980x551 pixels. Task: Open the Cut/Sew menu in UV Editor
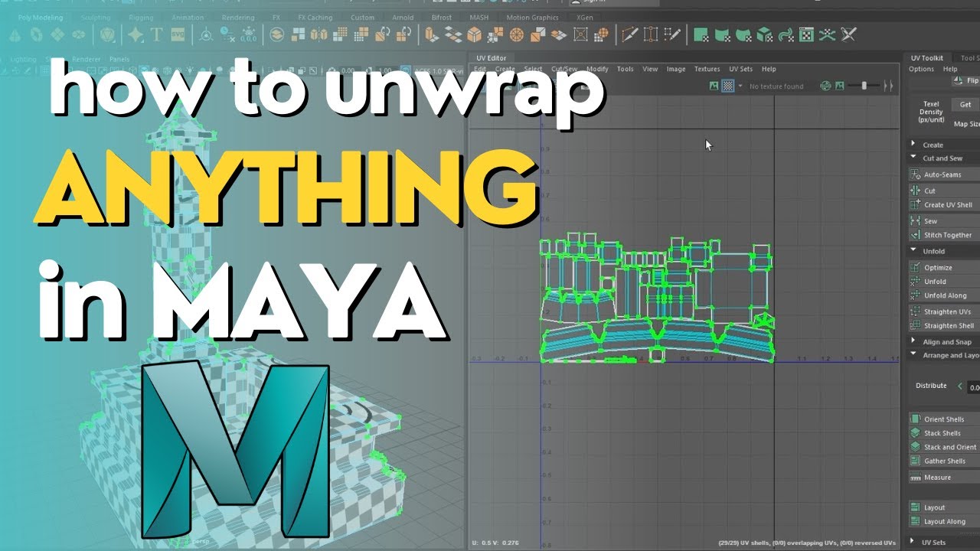564,69
